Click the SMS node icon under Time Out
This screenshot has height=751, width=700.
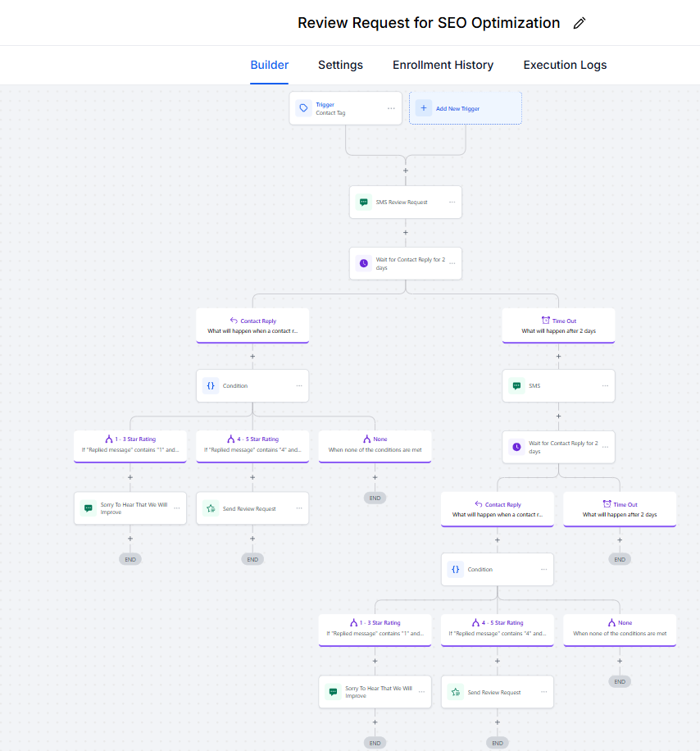[516, 385]
